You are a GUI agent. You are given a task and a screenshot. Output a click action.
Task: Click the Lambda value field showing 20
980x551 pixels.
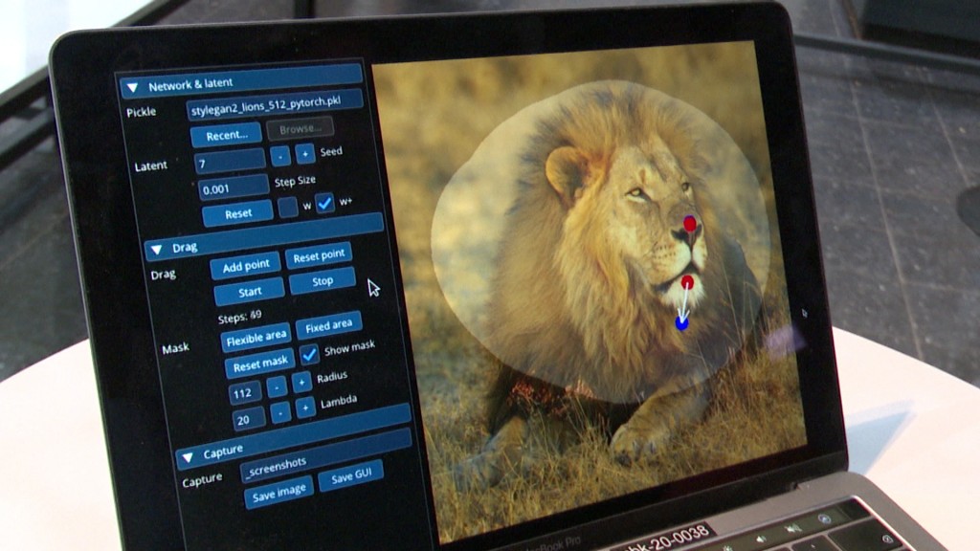249,419
